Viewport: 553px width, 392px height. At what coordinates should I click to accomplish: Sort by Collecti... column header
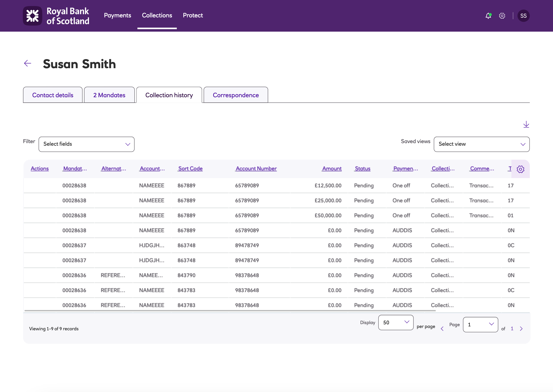pyautogui.click(x=443, y=169)
